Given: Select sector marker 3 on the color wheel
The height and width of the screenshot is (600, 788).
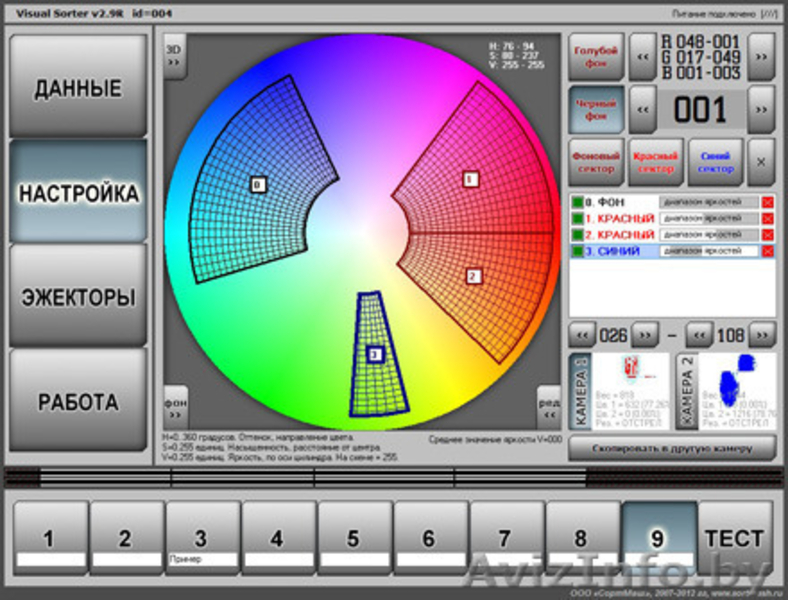Looking at the screenshot, I should 375,354.
